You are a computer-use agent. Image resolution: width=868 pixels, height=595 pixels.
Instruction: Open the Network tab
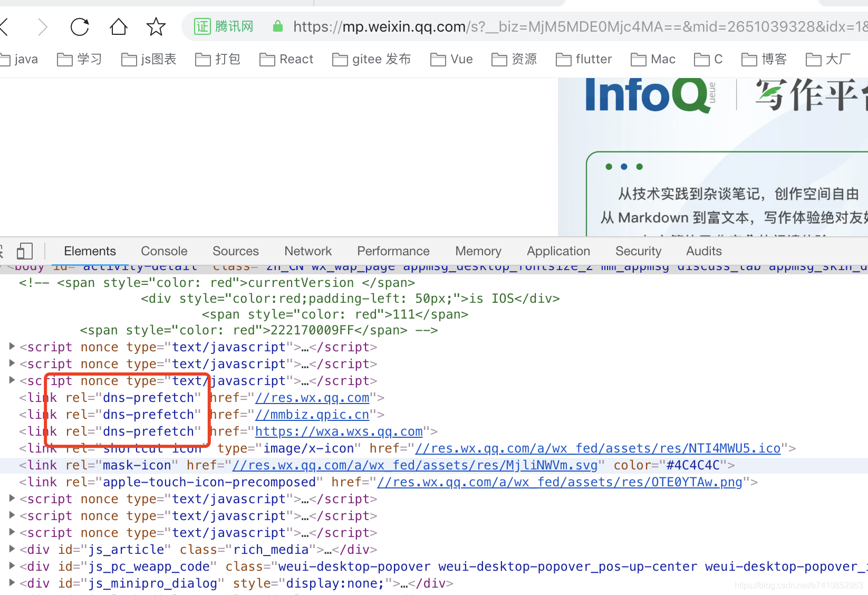[x=308, y=251]
